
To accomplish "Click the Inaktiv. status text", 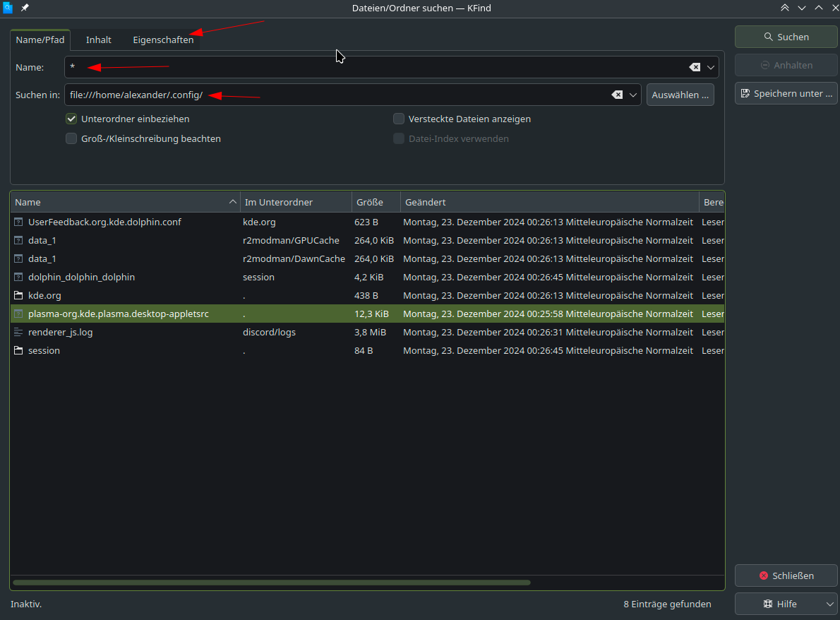I will click(26, 604).
